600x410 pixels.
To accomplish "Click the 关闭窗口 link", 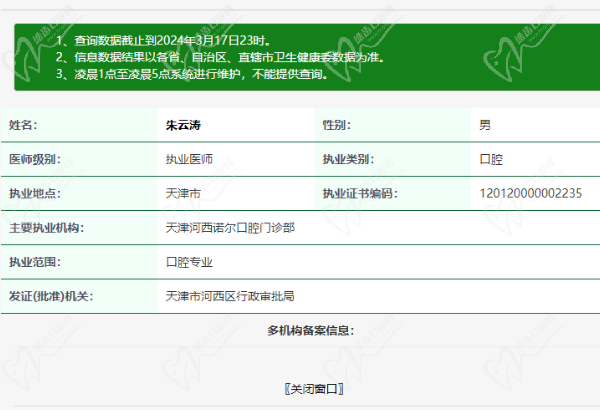I will [314, 389].
